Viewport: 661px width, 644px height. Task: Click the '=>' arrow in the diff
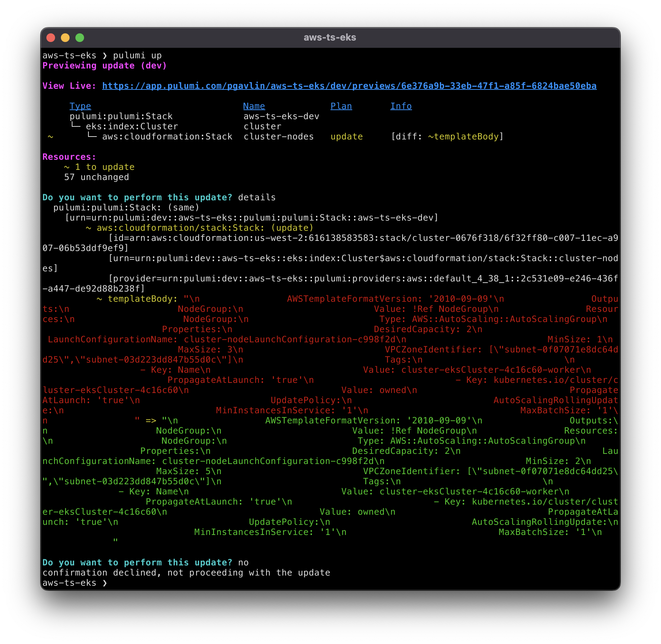pos(151,421)
